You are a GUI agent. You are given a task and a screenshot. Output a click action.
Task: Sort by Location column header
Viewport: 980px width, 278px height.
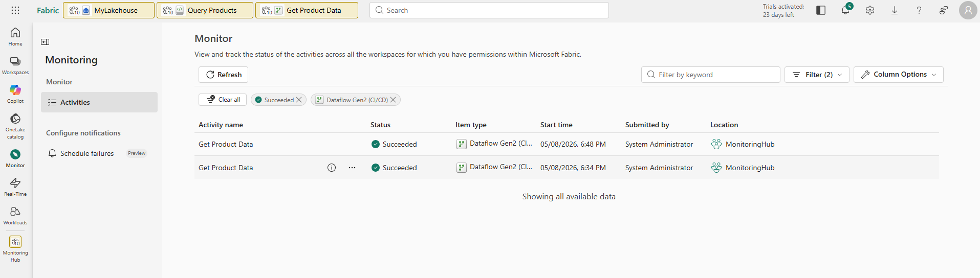point(724,125)
